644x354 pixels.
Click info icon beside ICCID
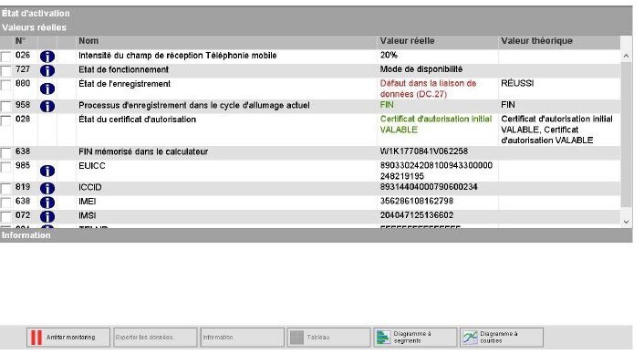point(47,188)
